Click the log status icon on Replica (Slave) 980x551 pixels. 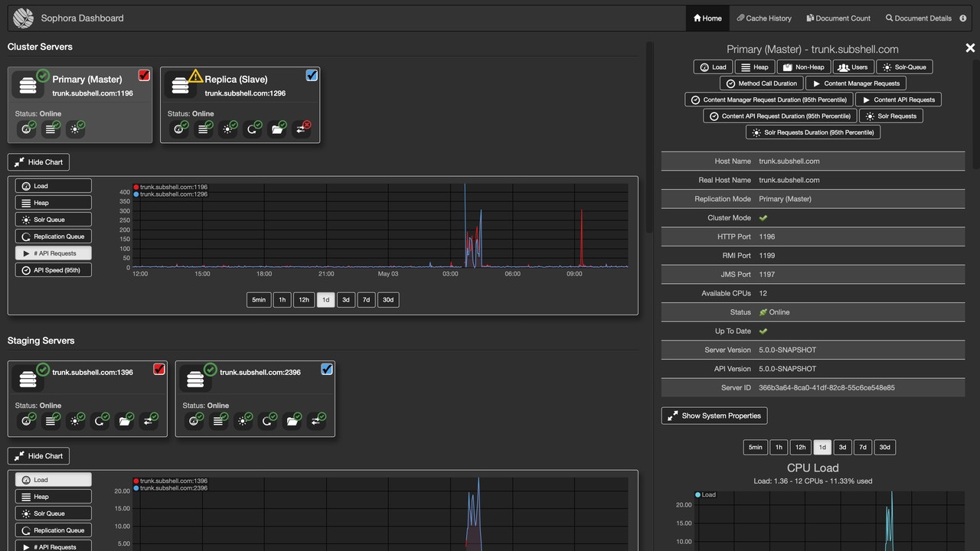coord(204,129)
